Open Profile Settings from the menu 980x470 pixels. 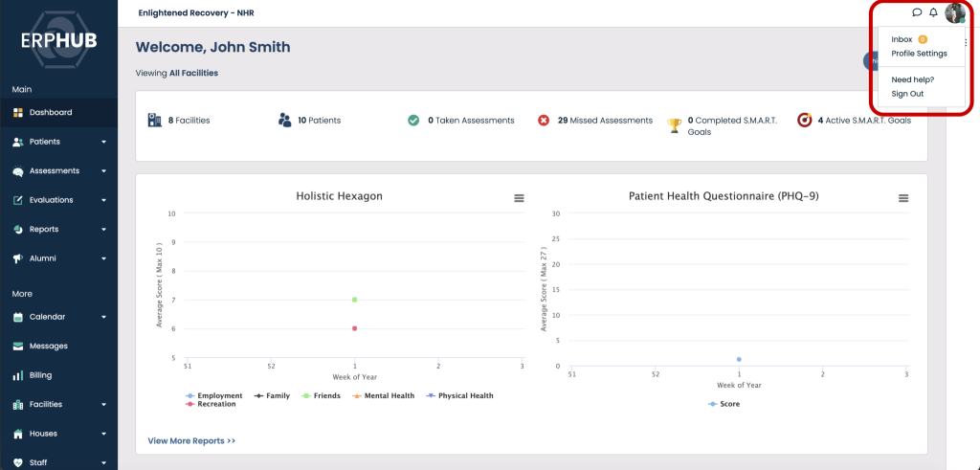pyautogui.click(x=919, y=54)
